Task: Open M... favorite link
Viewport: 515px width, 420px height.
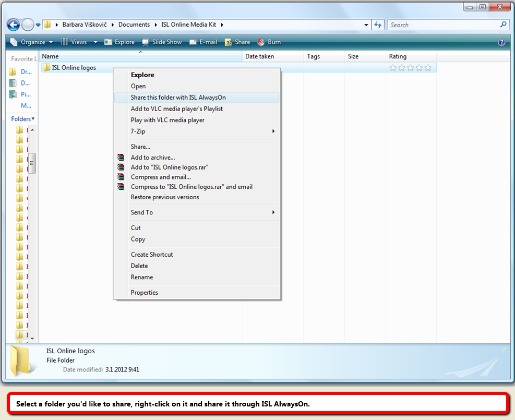Action: point(26,106)
